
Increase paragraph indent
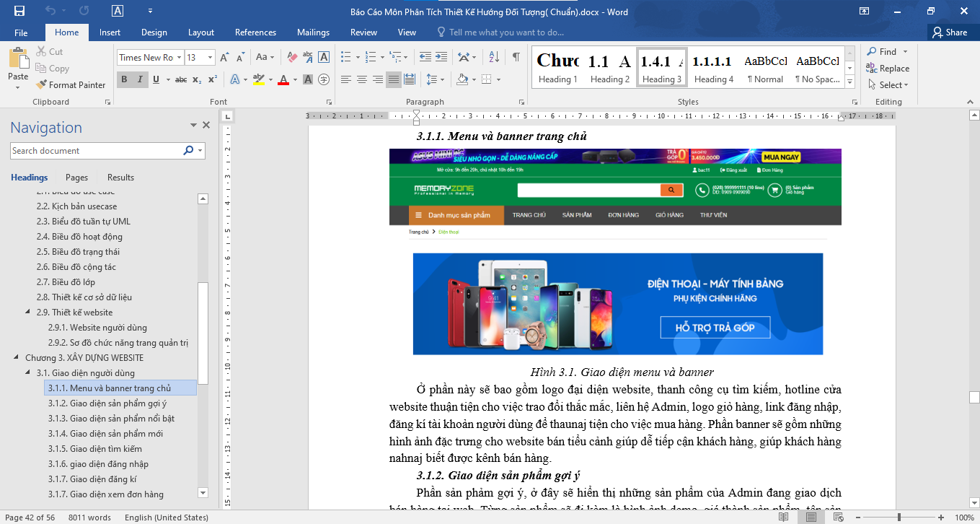click(x=441, y=58)
